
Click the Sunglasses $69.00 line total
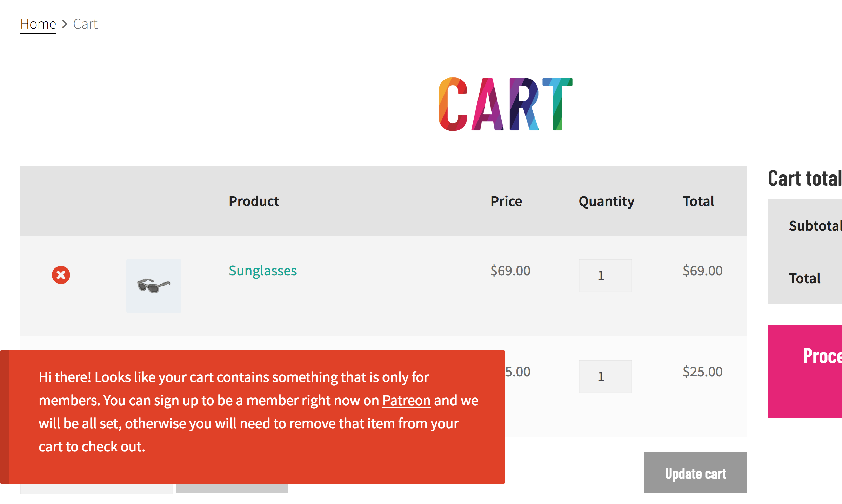coord(702,271)
